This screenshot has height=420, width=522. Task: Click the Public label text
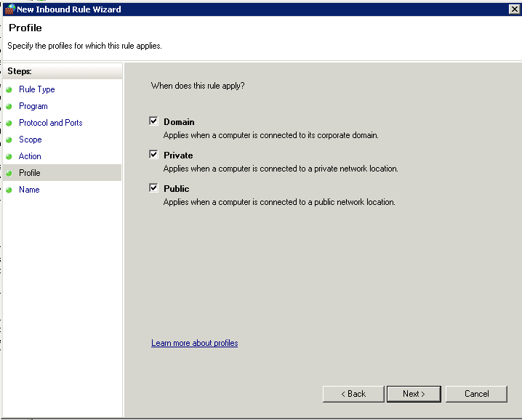[x=177, y=189]
